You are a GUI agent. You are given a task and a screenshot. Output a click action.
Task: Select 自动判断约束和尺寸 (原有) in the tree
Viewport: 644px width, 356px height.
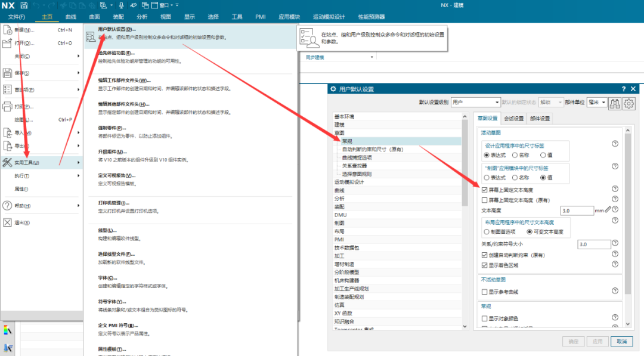tap(373, 149)
